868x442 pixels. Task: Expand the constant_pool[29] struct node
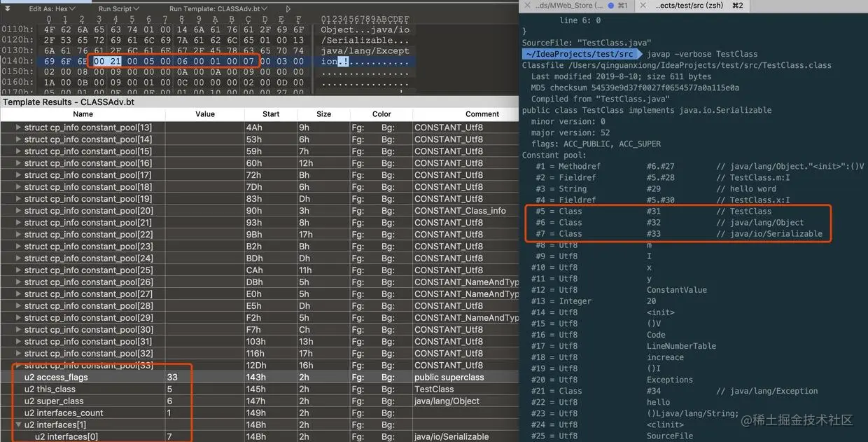[19, 318]
